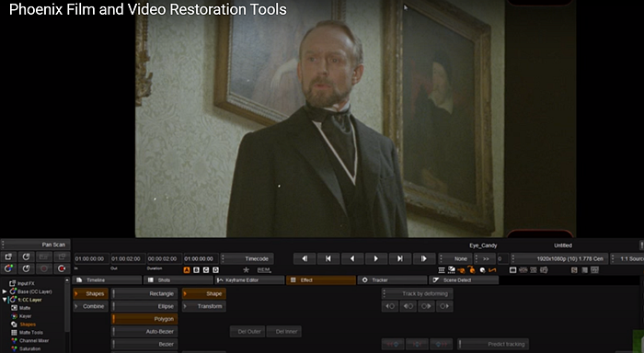This screenshot has height=353, width=644.
Task: Click the Del Inner button
Action: pos(284,331)
